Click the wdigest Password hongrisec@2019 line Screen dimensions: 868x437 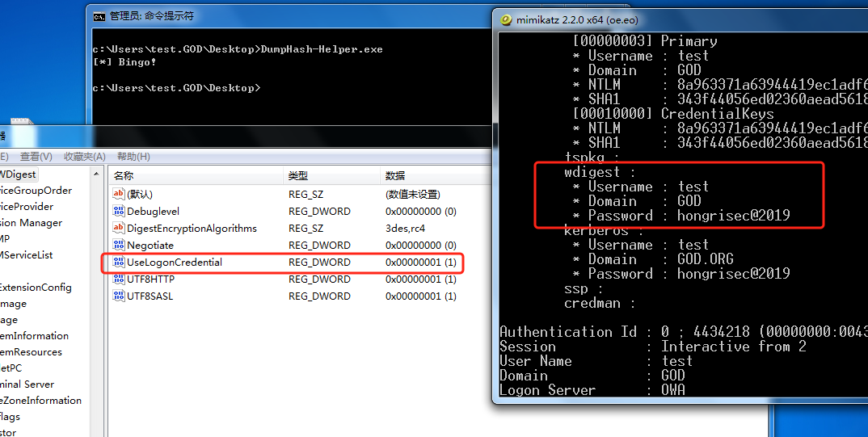pyautogui.click(x=681, y=216)
